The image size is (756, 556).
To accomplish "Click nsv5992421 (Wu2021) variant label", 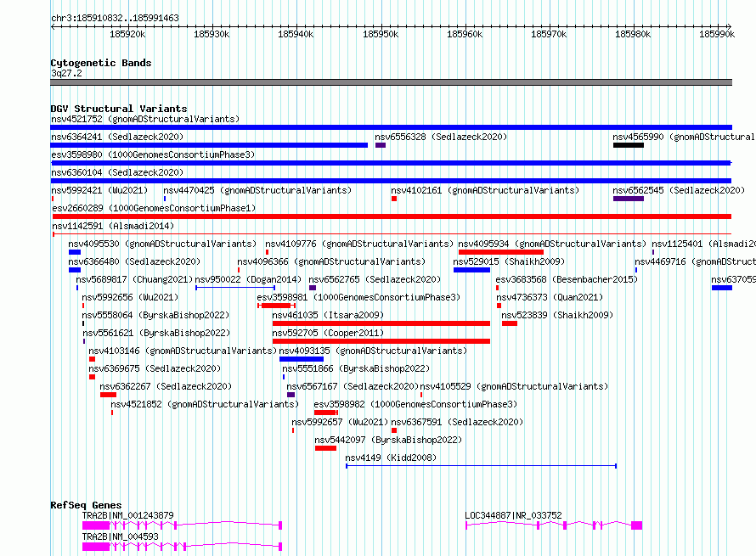I will 99,190.
